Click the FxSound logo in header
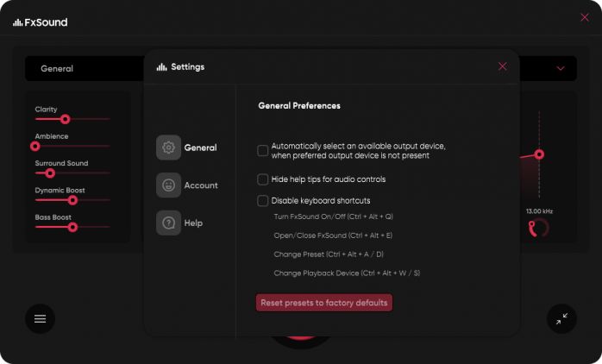This screenshot has width=602, height=364. pos(41,22)
